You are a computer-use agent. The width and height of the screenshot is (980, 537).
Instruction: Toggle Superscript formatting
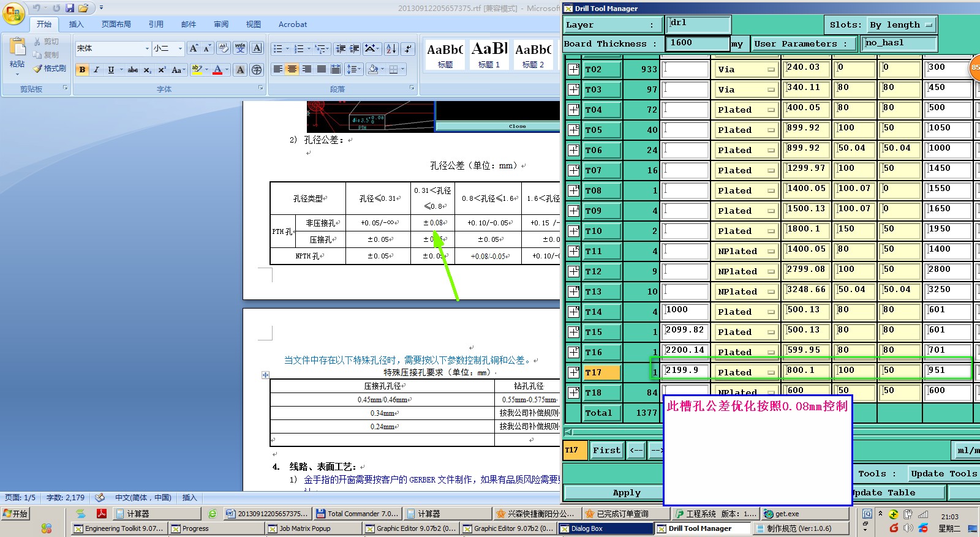tap(162, 70)
